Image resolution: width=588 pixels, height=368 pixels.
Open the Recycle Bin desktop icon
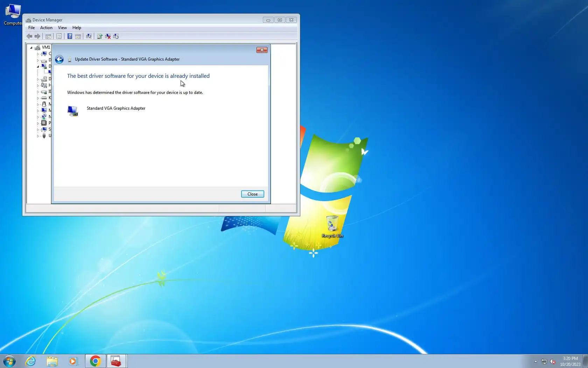[332, 227]
